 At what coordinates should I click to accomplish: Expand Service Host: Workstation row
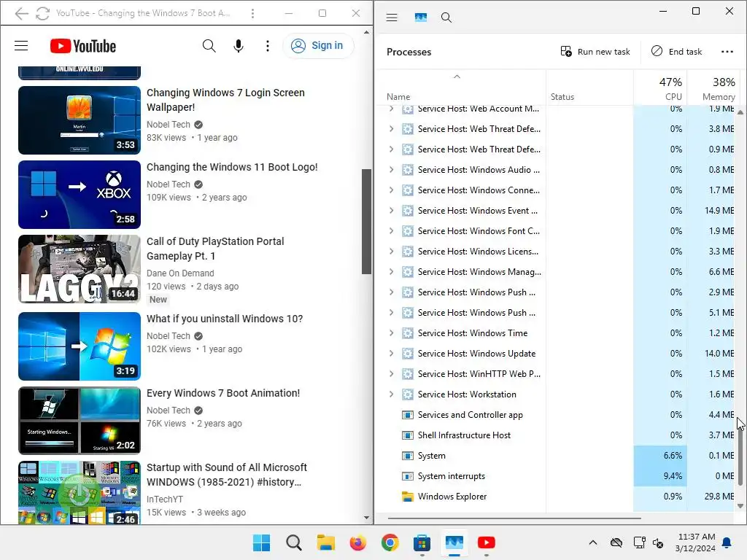coord(391,394)
